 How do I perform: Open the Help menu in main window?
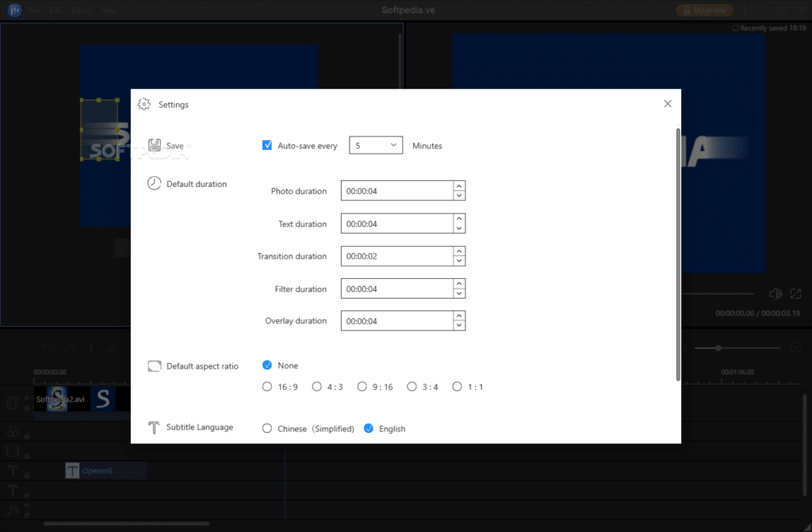point(108,10)
